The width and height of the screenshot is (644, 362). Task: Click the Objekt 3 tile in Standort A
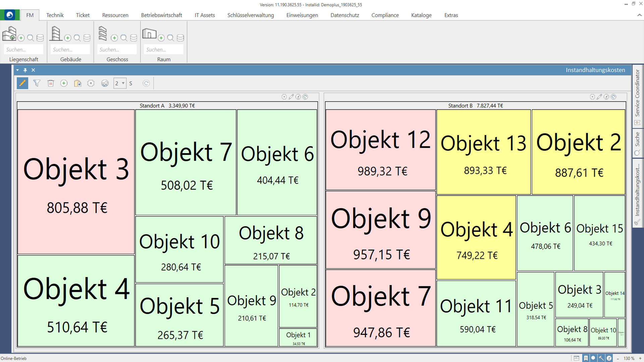76,182
